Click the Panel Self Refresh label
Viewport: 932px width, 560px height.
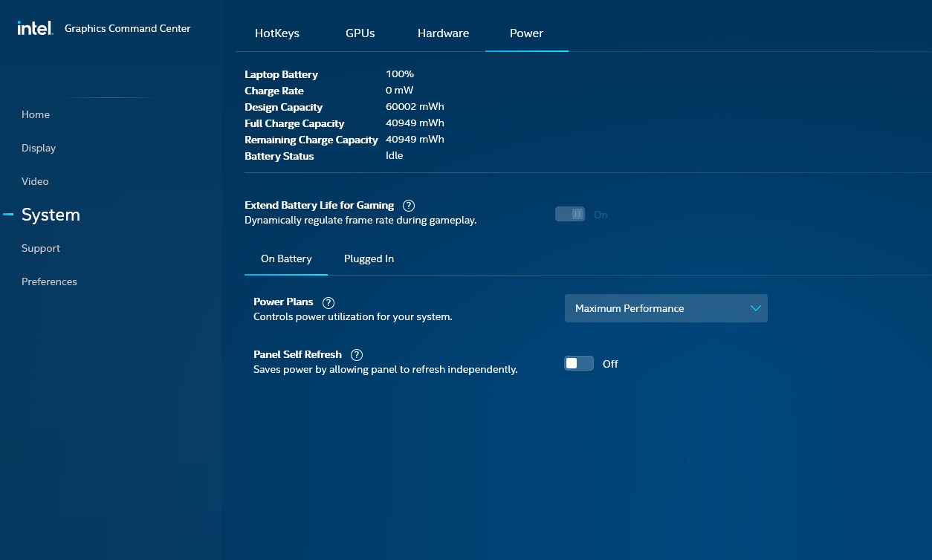click(x=297, y=354)
